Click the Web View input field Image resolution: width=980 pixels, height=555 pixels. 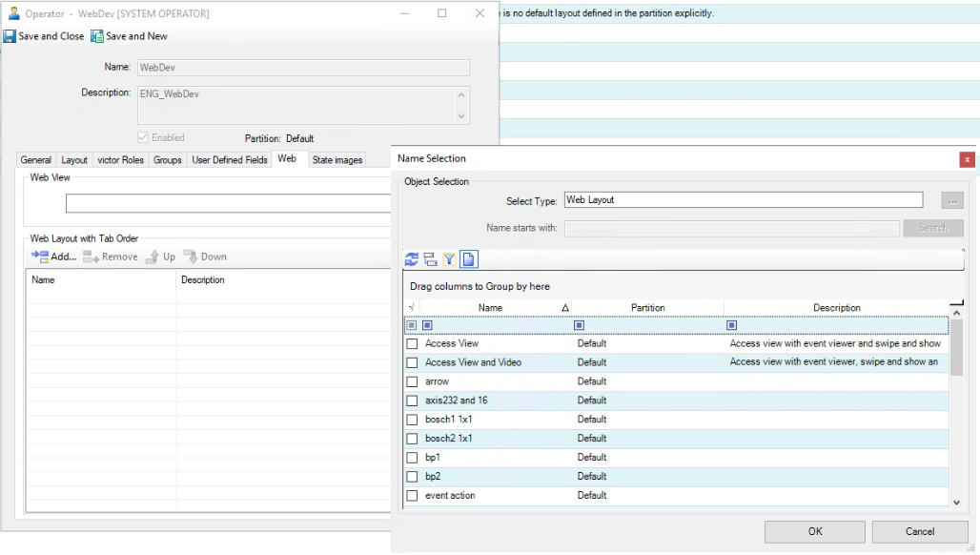[x=229, y=203]
